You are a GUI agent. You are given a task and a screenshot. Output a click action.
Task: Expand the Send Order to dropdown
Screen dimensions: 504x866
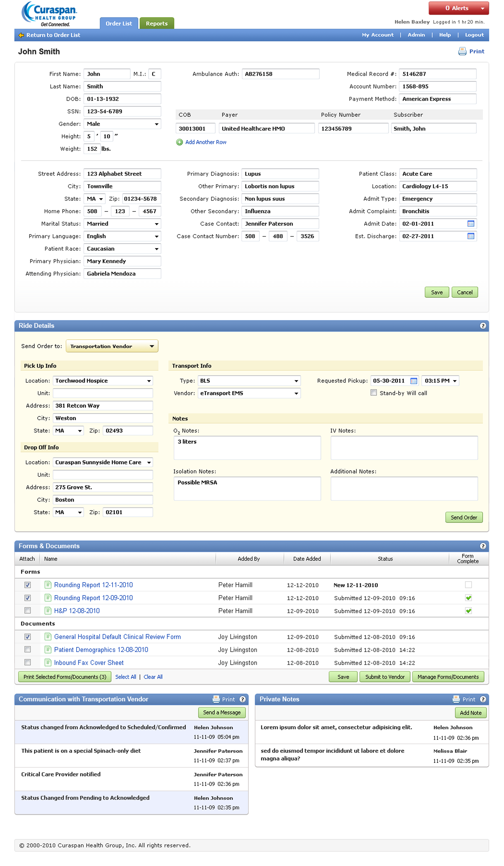point(112,346)
